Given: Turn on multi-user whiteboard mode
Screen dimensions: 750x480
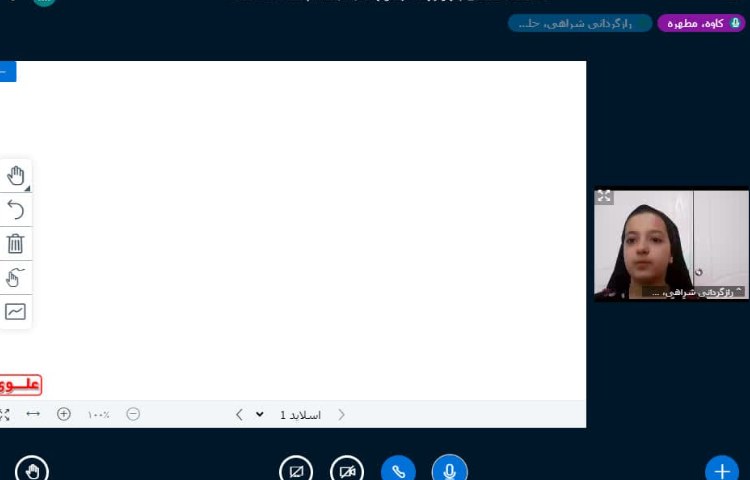Looking at the screenshot, I should coord(15,277).
